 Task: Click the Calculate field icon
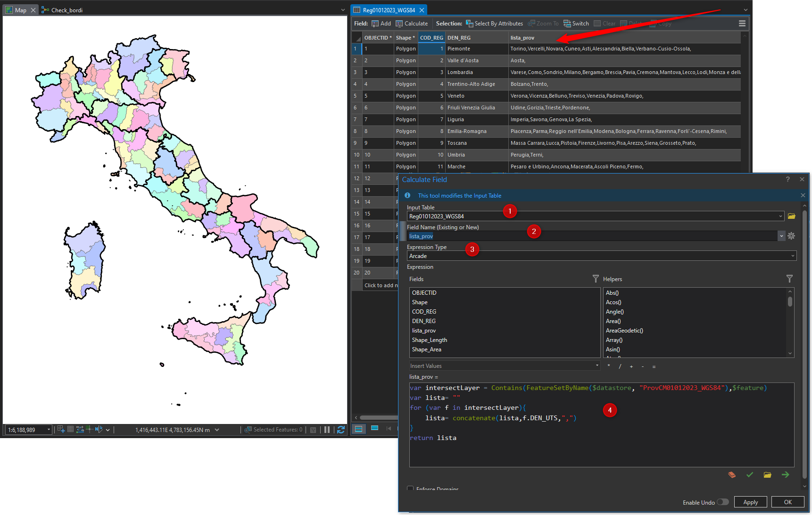(x=411, y=23)
